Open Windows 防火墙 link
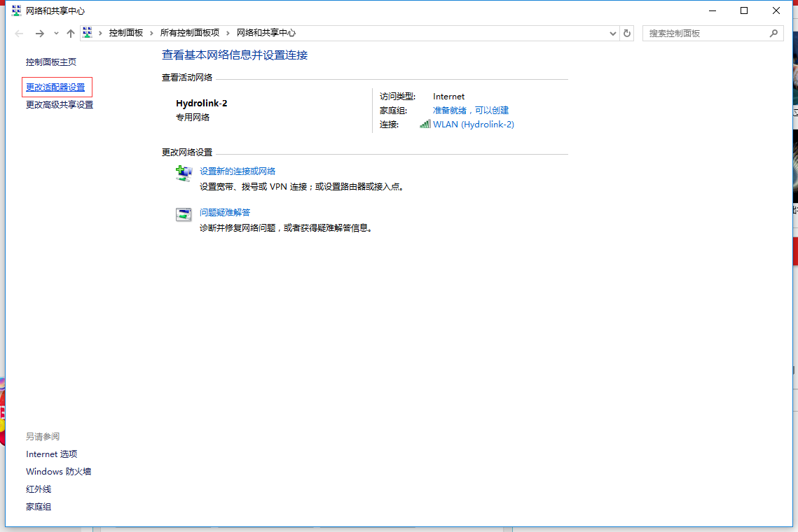Screen dimensions: 798x532 [59, 472]
